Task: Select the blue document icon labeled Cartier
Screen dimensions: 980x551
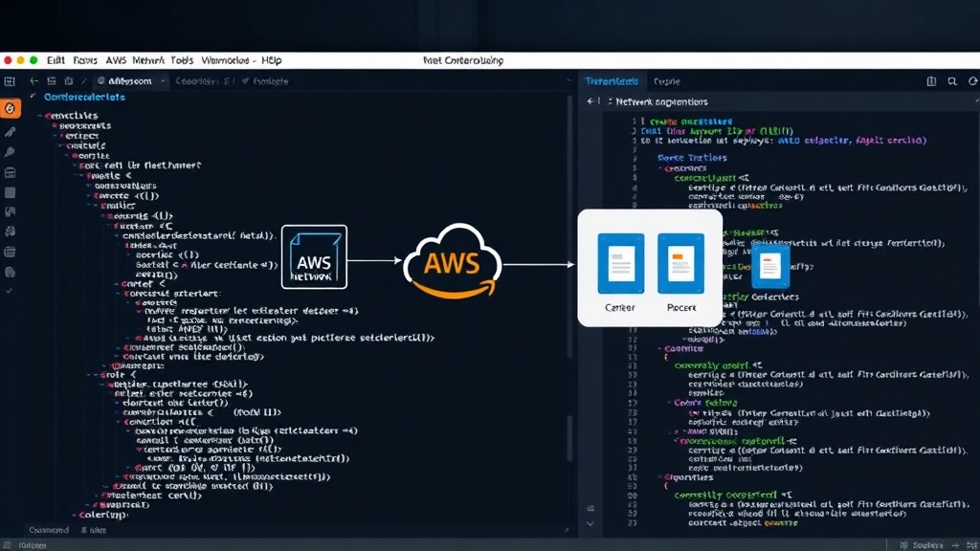Action: 620,264
